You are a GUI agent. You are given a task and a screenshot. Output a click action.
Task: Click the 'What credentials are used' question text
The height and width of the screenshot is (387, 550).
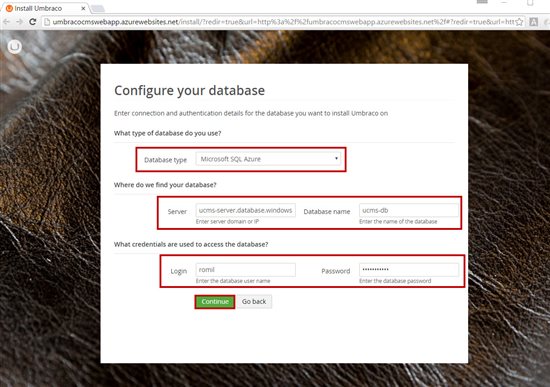coord(191,245)
